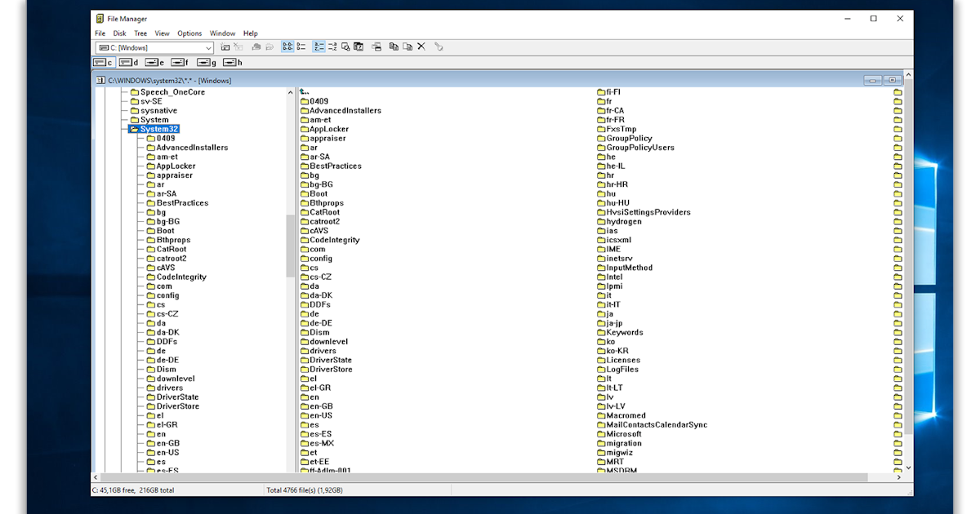The image size is (980, 514).
Task: Select Speech_OneCore folder in the tree
Action: 167,92
